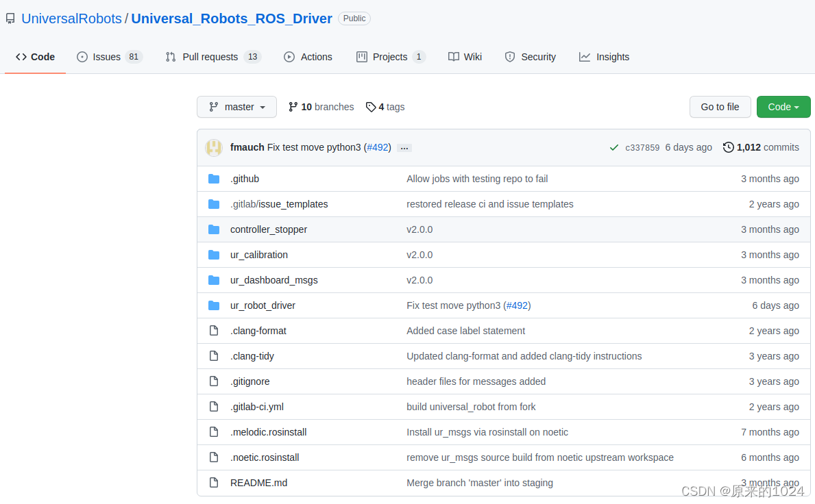Open commit 'Allow jobs with testing repo to fail'
This screenshot has height=504, width=815.
coord(477,179)
